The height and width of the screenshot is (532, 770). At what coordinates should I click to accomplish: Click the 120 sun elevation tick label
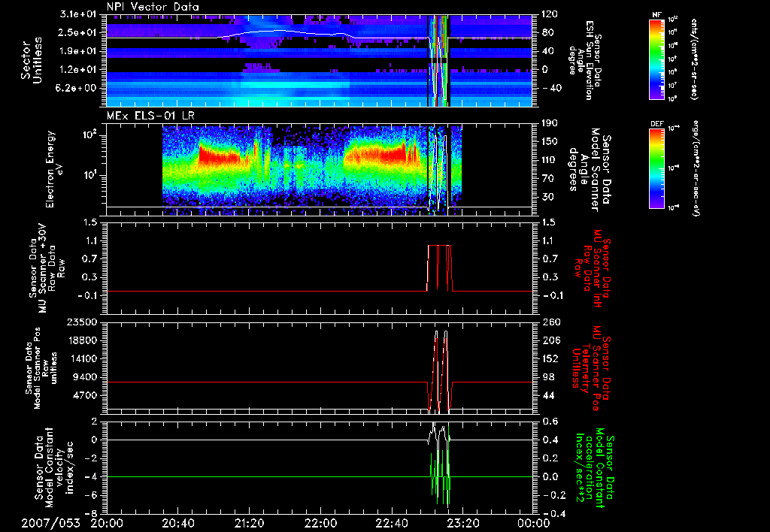(x=550, y=14)
